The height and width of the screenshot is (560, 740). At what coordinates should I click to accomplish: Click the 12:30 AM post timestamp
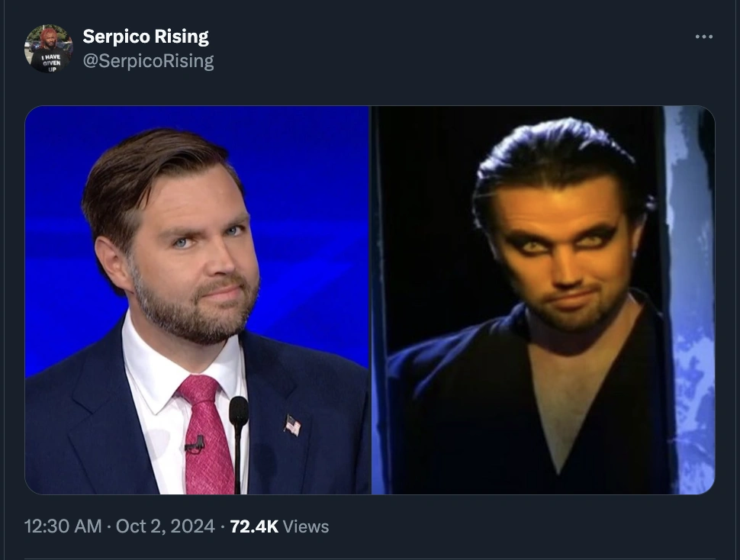63,526
